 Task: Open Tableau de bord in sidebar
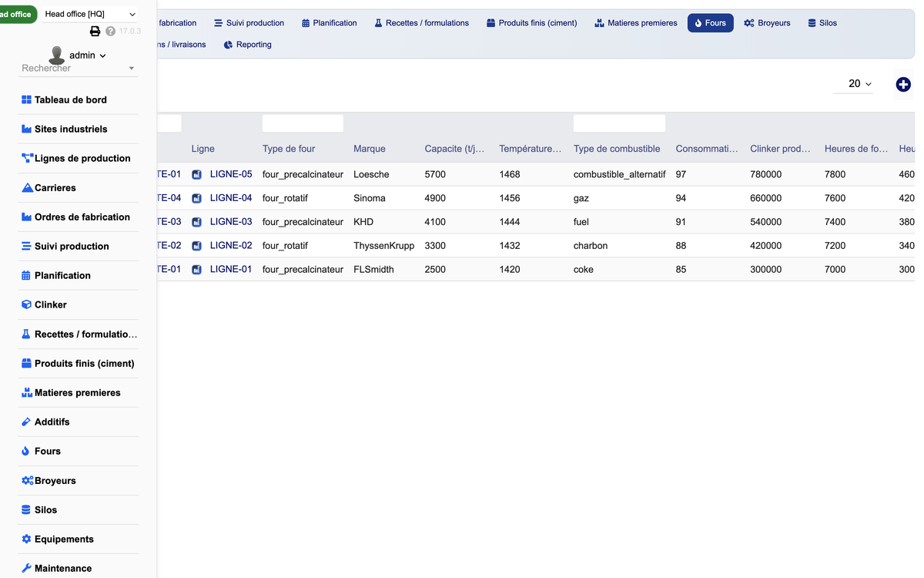(x=79, y=99)
